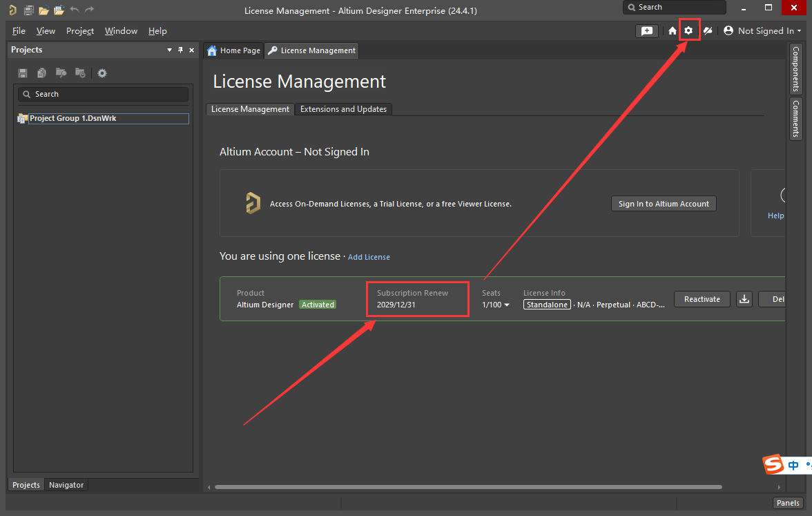Click the Projects panel Search field
This screenshot has width=812, height=516.
tap(103, 94)
